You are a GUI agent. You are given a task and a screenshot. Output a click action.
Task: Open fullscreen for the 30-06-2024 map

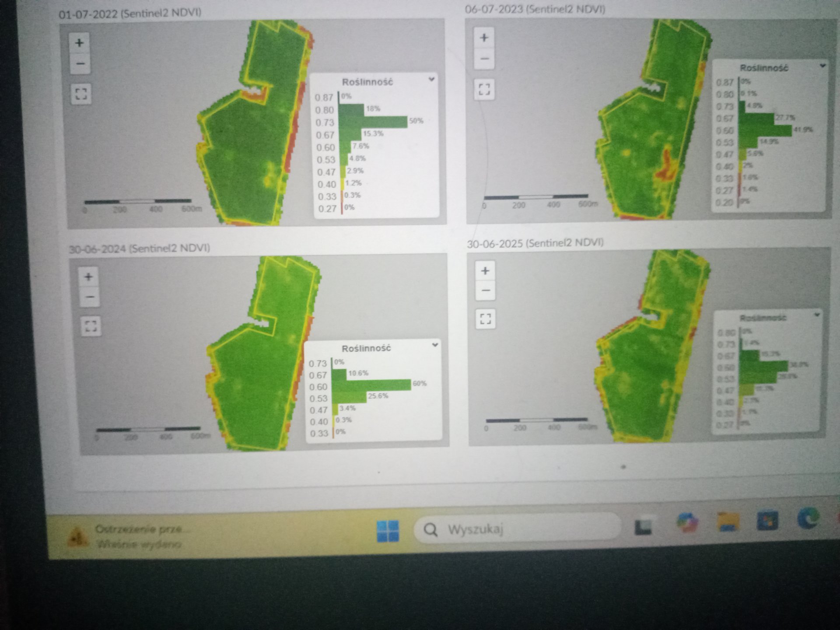tap(91, 326)
